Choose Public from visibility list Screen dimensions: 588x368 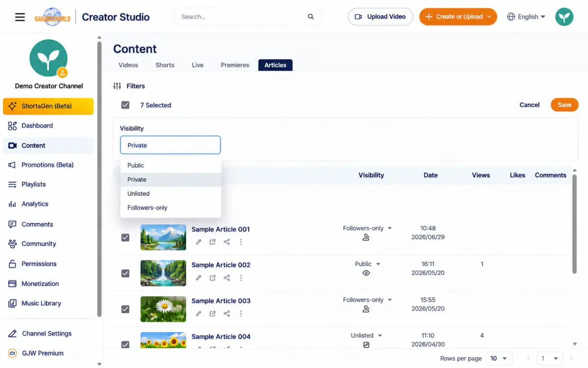click(171, 166)
